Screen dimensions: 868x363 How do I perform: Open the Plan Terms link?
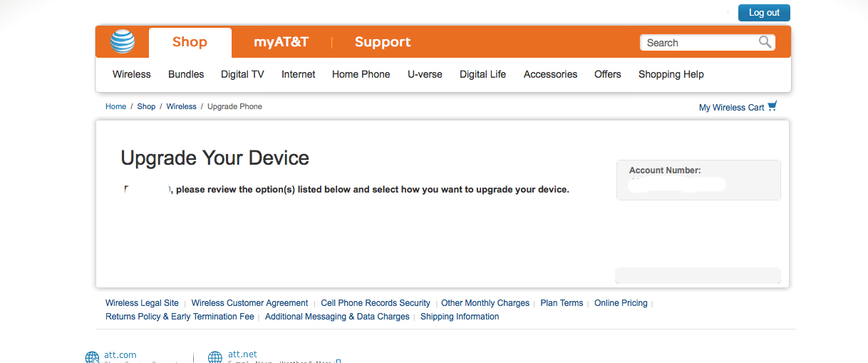pyautogui.click(x=562, y=303)
